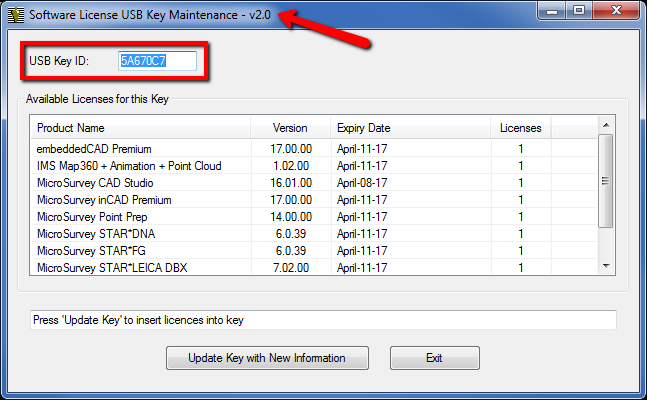Click the USB Key ID input field

coord(157,61)
